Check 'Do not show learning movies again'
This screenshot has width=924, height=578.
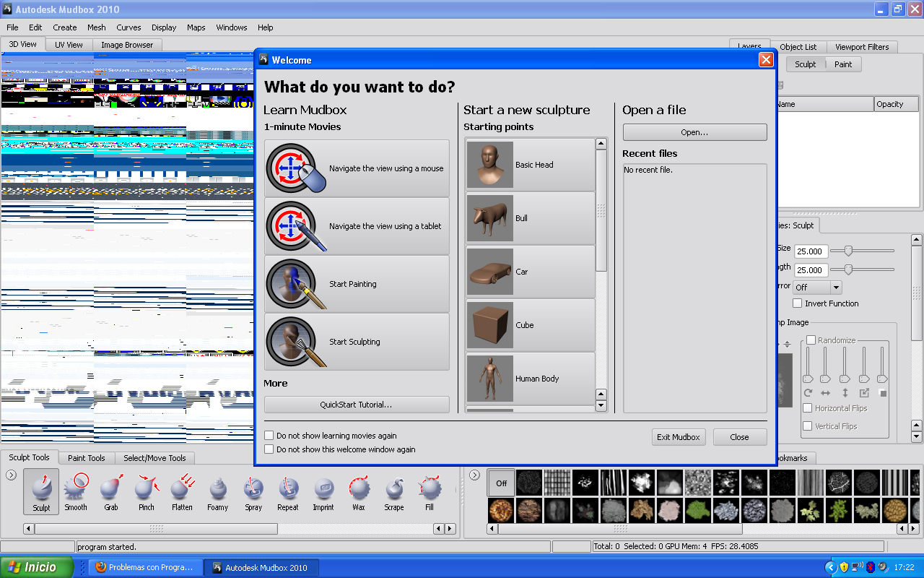269,436
